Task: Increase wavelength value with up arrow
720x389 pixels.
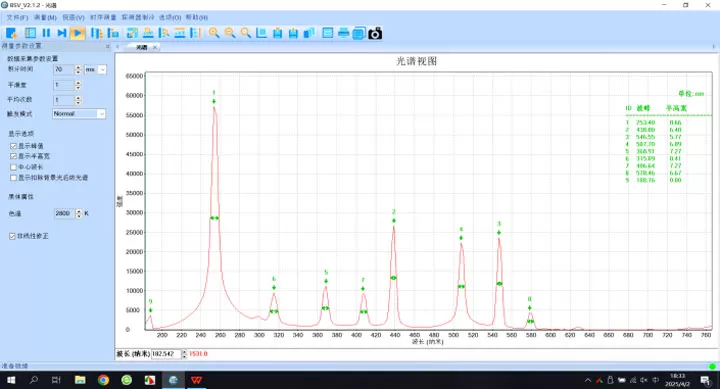Action: click(184, 352)
